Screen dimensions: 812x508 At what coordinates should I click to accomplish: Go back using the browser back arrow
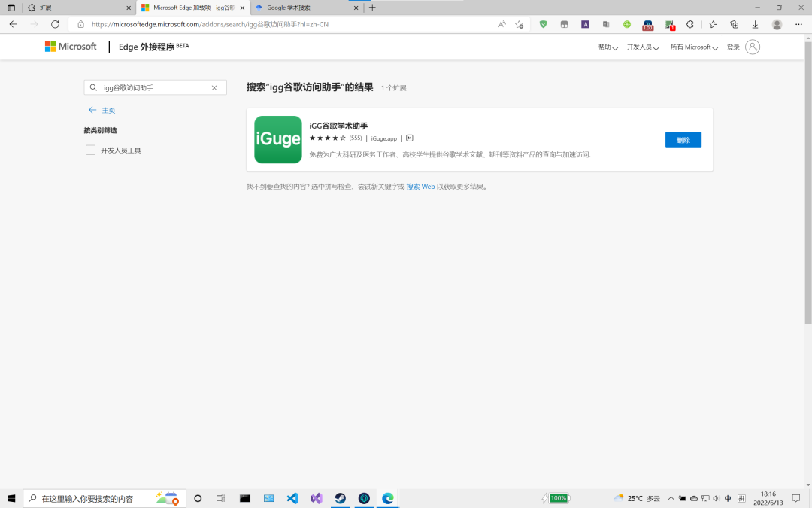tap(14, 24)
